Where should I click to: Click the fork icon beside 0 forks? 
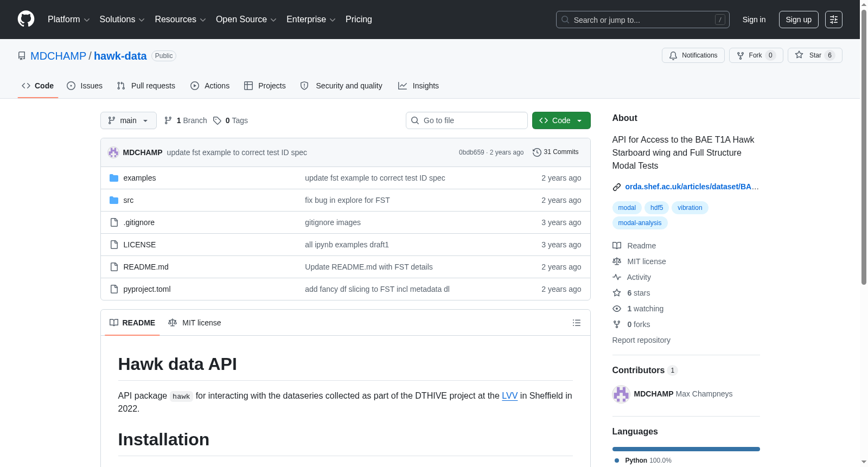coord(617,324)
